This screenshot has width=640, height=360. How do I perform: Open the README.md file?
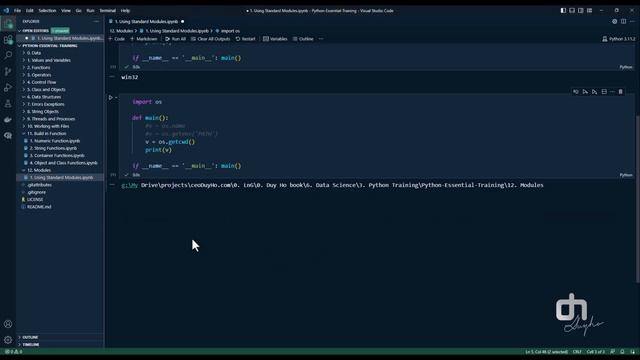pyautogui.click(x=39, y=207)
